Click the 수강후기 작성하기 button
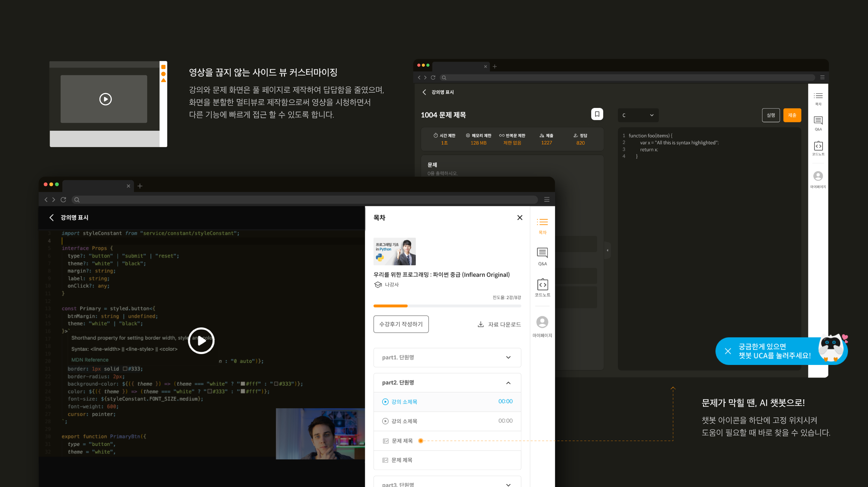The image size is (868, 487). click(x=401, y=324)
